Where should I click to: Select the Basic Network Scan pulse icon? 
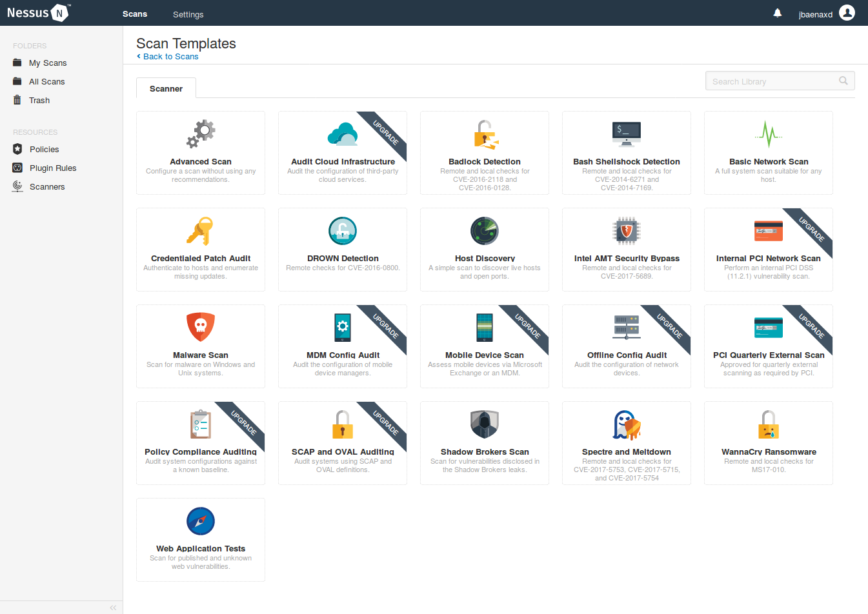pyautogui.click(x=769, y=134)
